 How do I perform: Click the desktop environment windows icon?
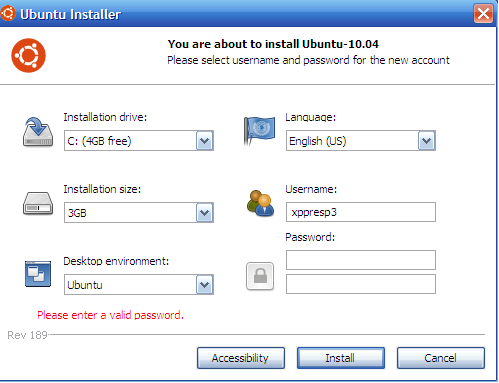[38, 274]
